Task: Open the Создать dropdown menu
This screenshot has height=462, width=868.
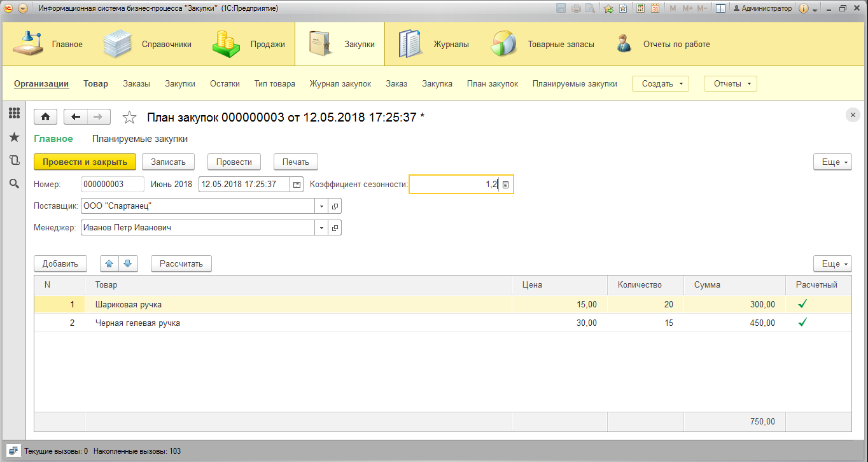Action: tap(660, 84)
